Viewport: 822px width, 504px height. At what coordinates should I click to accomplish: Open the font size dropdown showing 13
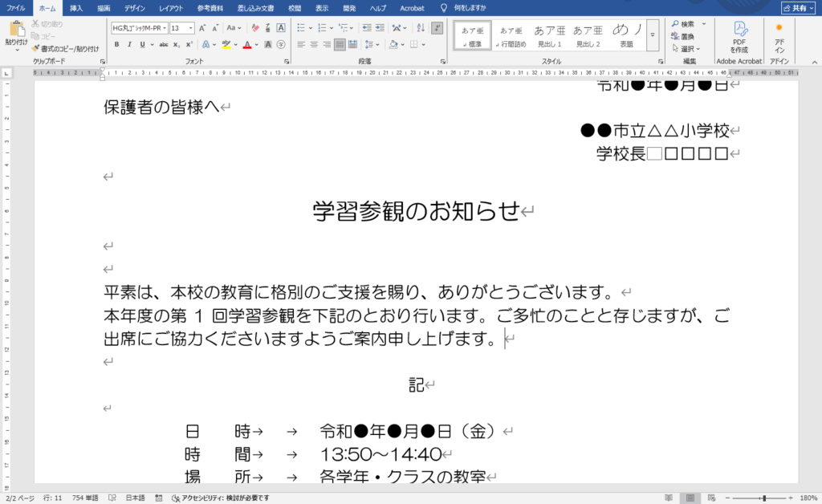coord(191,28)
